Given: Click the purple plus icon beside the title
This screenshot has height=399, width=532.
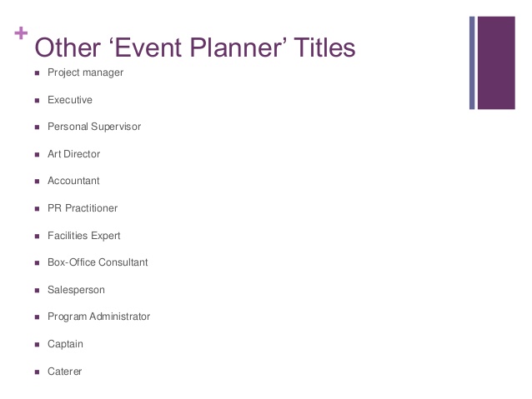Looking at the screenshot, I should click(x=21, y=33).
